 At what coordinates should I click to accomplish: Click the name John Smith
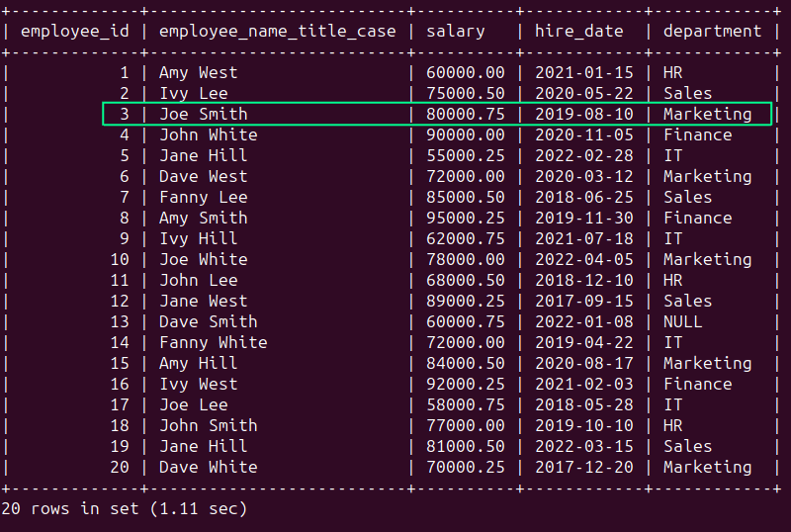208,425
